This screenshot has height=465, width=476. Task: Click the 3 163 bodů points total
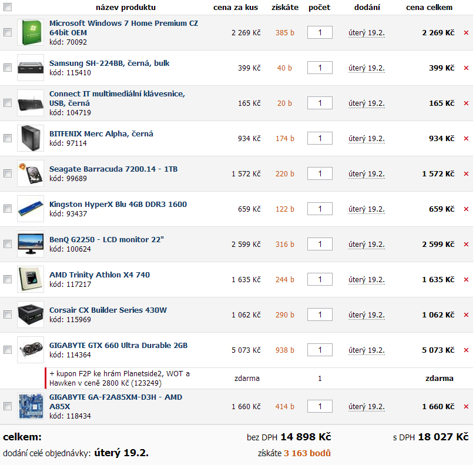pyautogui.click(x=307, y=453)
